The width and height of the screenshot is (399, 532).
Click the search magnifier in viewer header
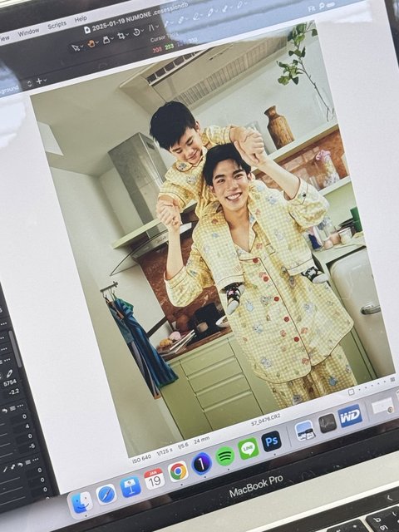(x=322, y=7)
